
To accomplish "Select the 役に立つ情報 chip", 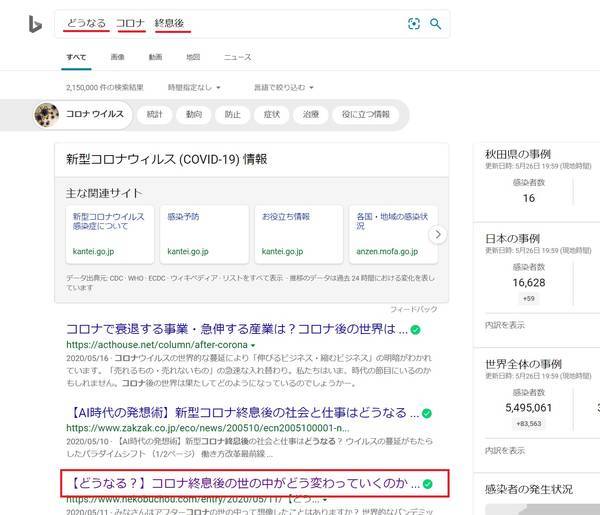I will pyautogui.click(x=365, y=114).
